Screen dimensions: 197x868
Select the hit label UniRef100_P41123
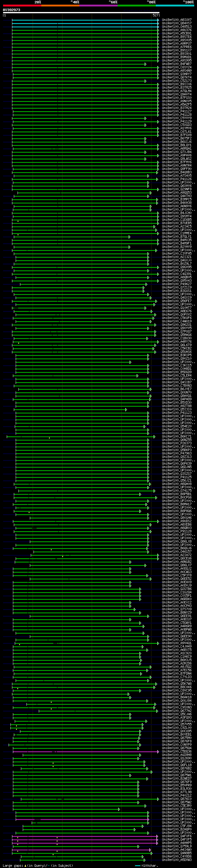point(176,413)
